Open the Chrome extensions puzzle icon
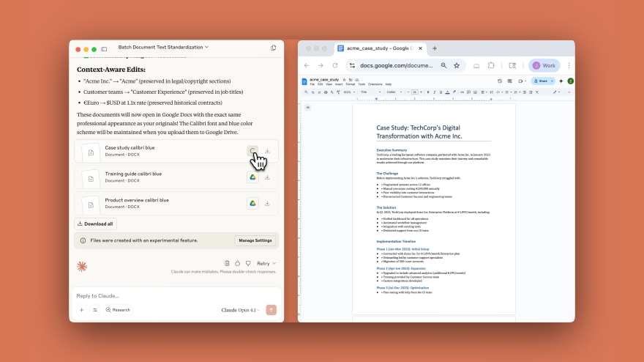 tap(492, 65)
